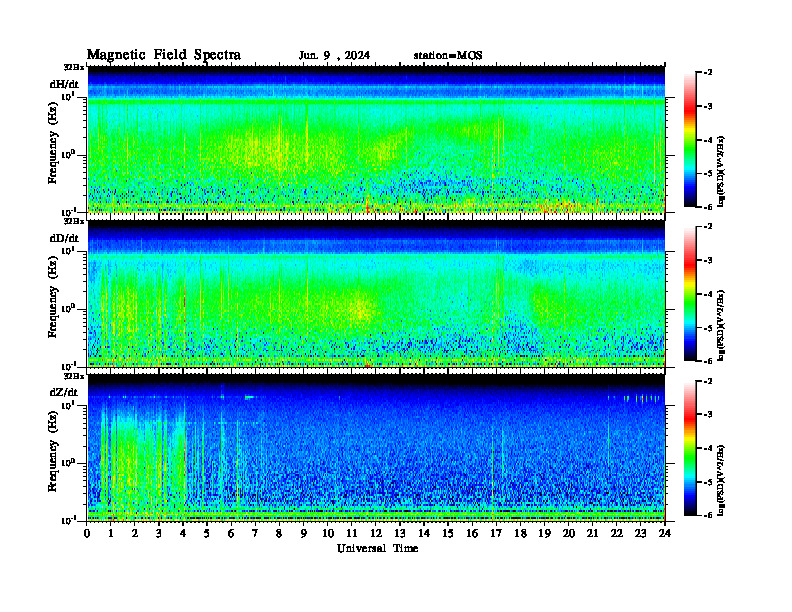
Task: Click the hour 9 tick label on the time axis
Action: pos(303,533)
